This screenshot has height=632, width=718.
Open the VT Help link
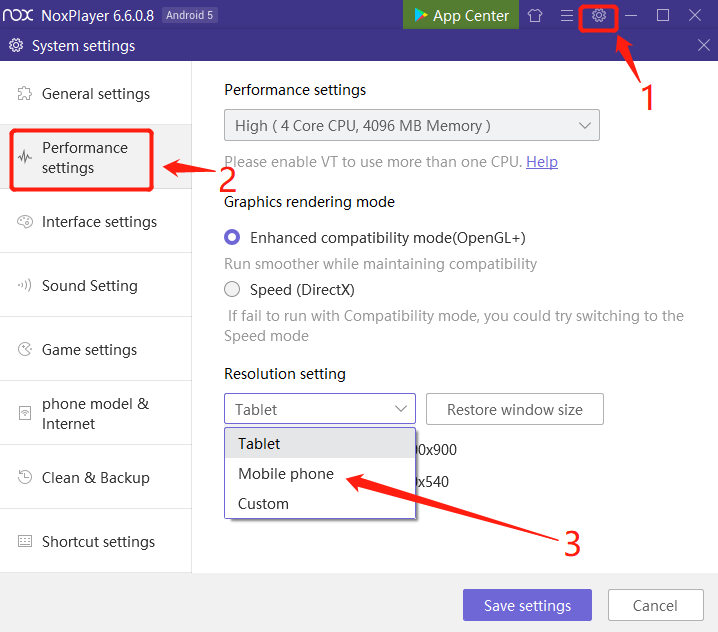click(542, 162)
